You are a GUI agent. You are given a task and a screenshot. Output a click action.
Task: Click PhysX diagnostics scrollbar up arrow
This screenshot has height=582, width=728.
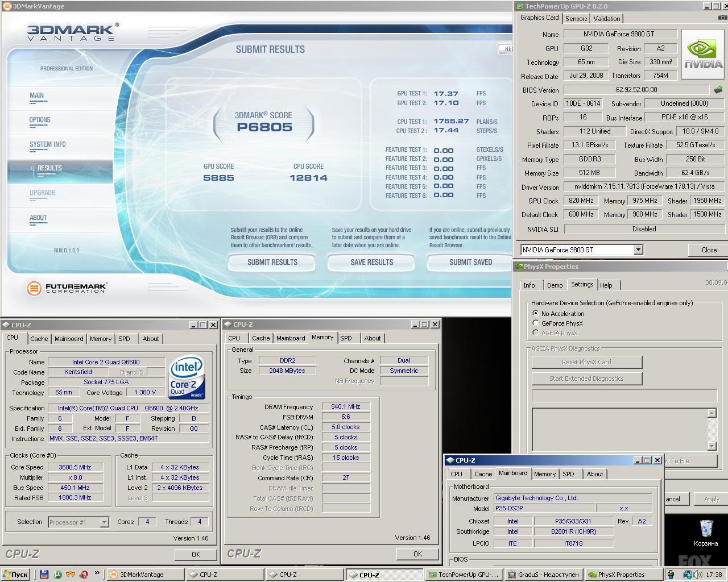[712, 413]
